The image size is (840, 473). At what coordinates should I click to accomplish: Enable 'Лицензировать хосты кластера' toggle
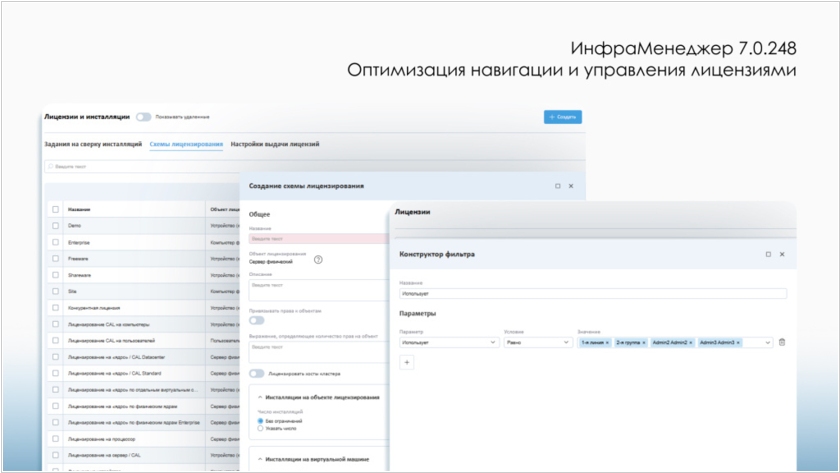coord(257,373)
